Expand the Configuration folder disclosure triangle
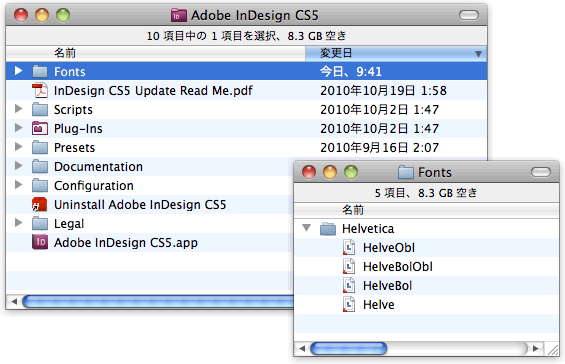 [18, 185]
